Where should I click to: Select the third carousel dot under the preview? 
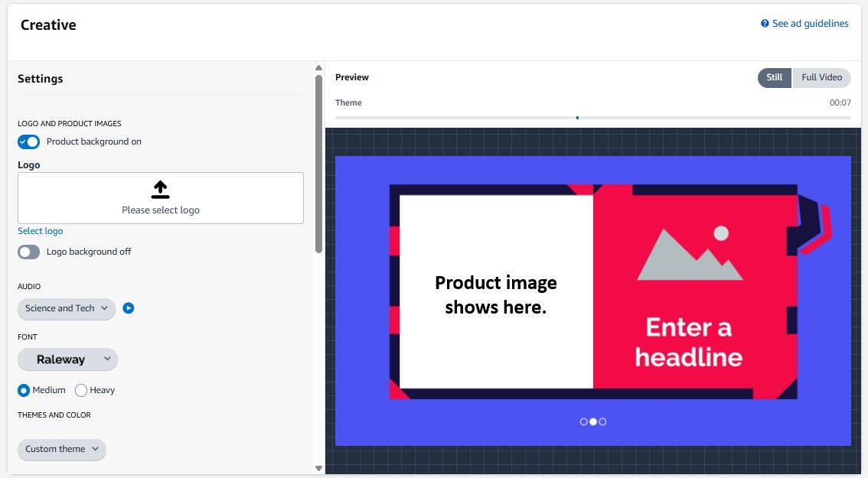point(602,421)
